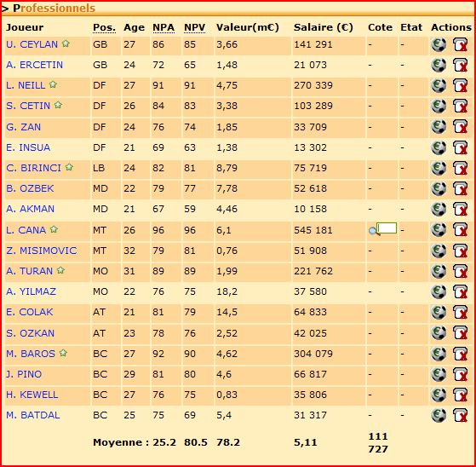The image size is (476, 467).
Task: Click the red X phone icon for J. PINO
Action: tap(461, 374)
